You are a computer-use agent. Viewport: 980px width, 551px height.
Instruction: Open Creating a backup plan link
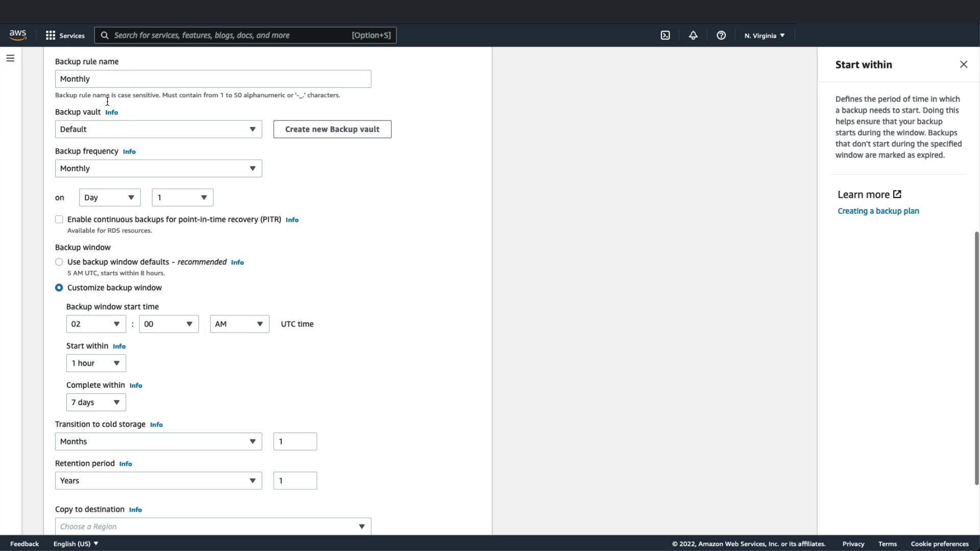pos(878,211)
